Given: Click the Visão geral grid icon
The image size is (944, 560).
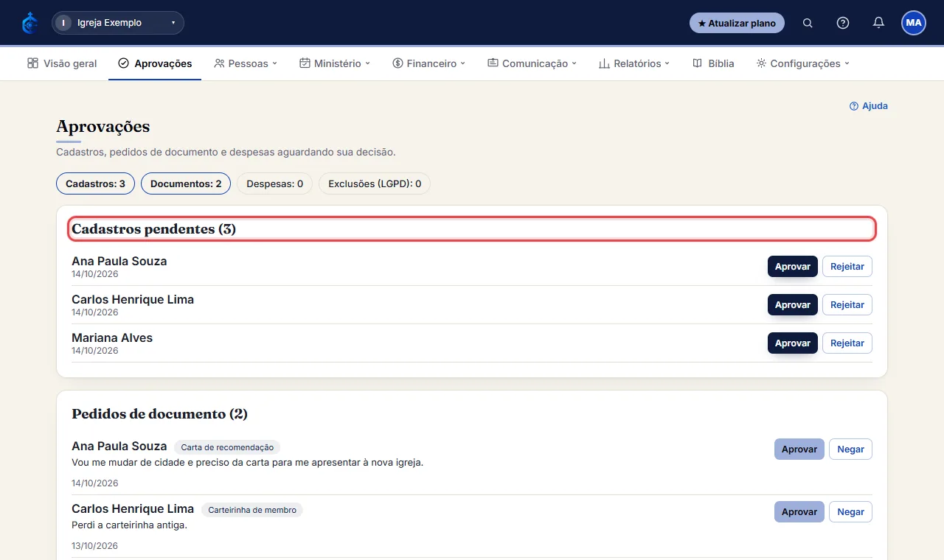Looking at the screenshot, I should point(32,63).
